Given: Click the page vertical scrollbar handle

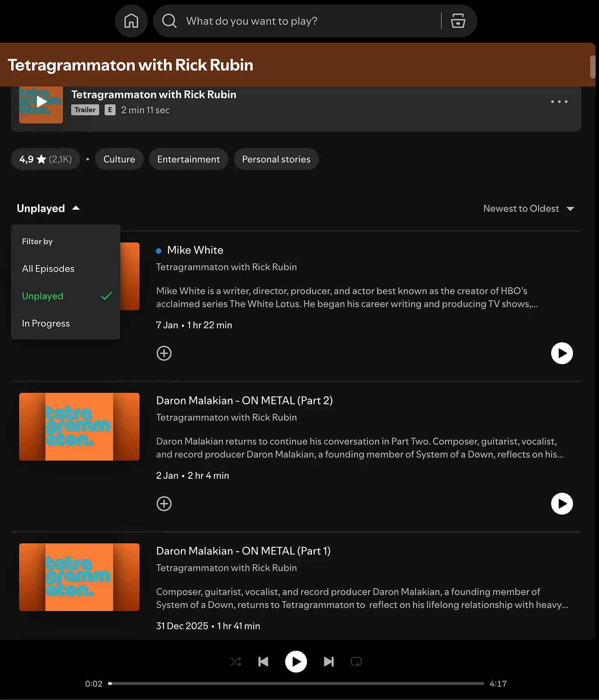Looking at the screenshot, I should coord(593,67).
